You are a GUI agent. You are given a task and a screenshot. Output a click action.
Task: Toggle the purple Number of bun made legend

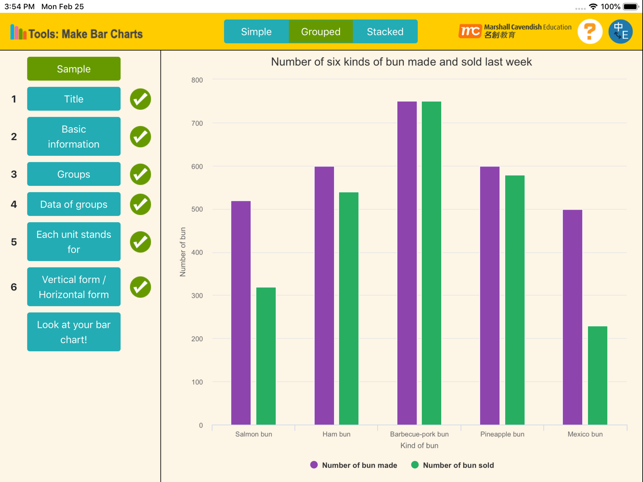[x=354, y=465]
